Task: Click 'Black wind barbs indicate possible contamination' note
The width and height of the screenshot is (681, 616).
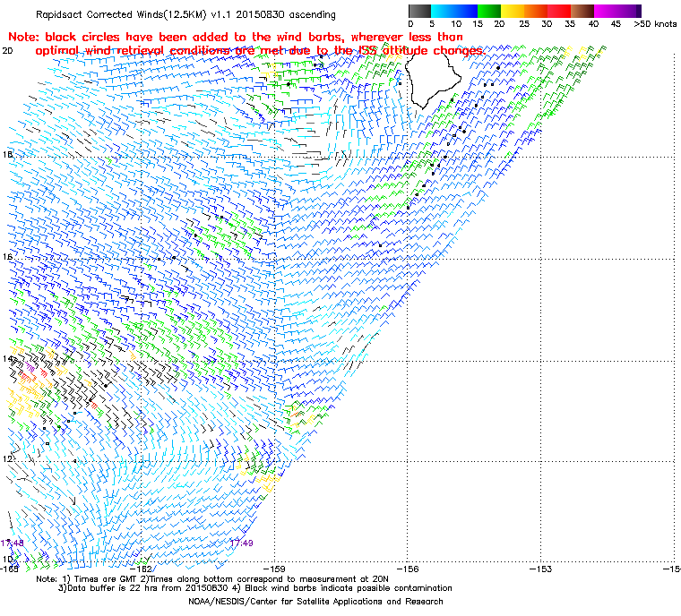Action: click(349, 588)
